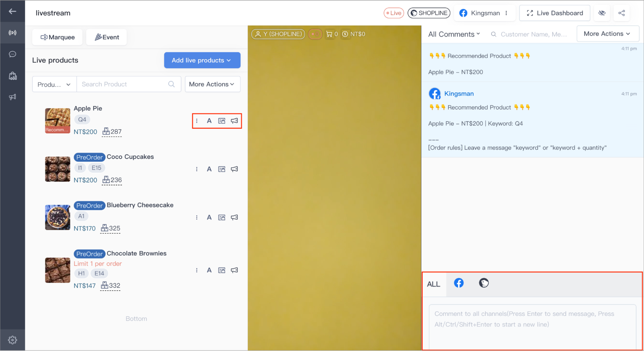Click search magnifier in product search

(x=171, y=84)
